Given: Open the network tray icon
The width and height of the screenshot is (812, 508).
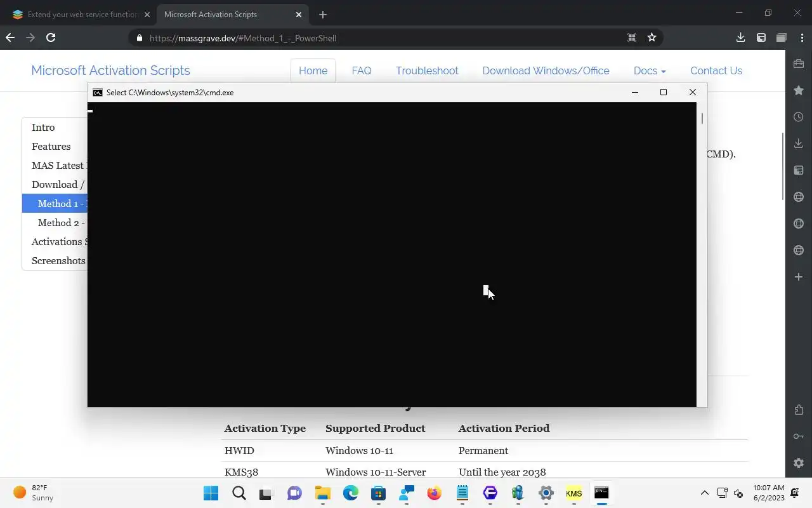Looking at the screenshot, I should pyautogui.click(x=722, y=493).
